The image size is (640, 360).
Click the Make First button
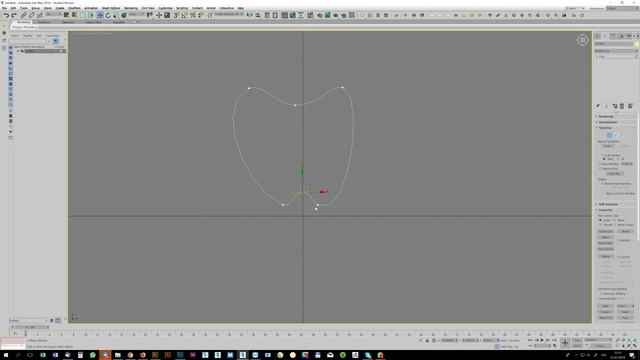click(x=606, y=318)
